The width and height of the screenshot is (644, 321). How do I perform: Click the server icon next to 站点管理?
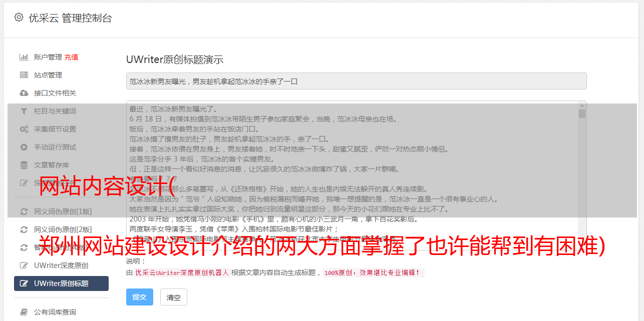point(24,75)
